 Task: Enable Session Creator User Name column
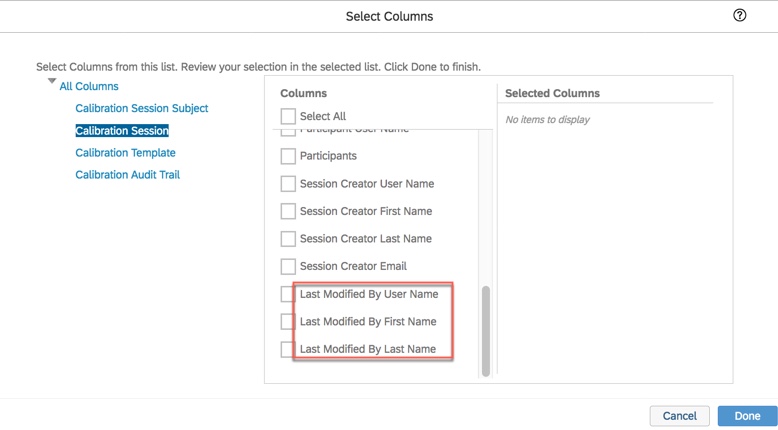pos(288,184)
